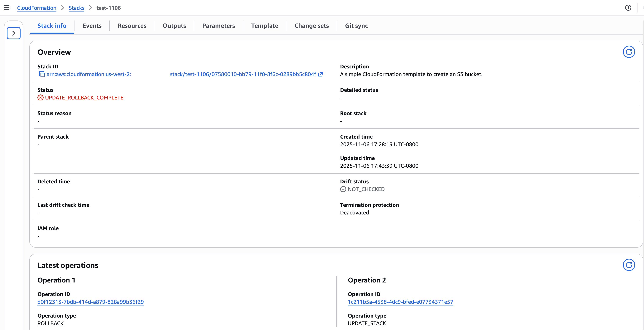Viewport: 644px width, 330px height.
Task: Go to the Outputs tab
Action: pyautogui.click(x=174, y=26)
